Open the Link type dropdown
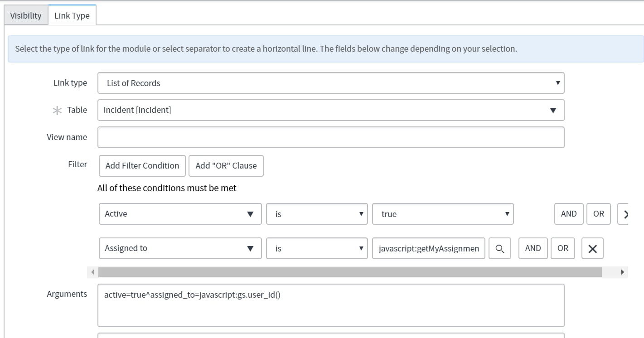Image resolution: width=644 pixels, height=338 pixels. pyautogui.click(x=331, y=83)
